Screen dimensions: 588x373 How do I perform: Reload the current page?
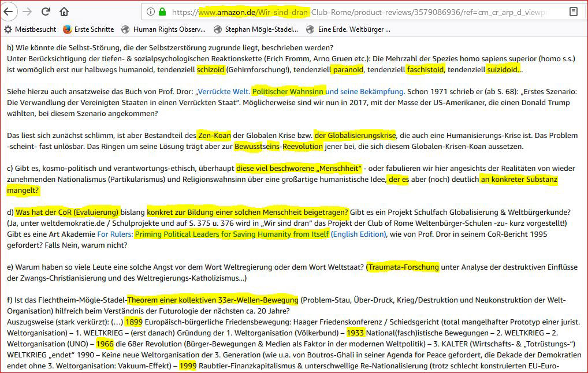[46, 11]
